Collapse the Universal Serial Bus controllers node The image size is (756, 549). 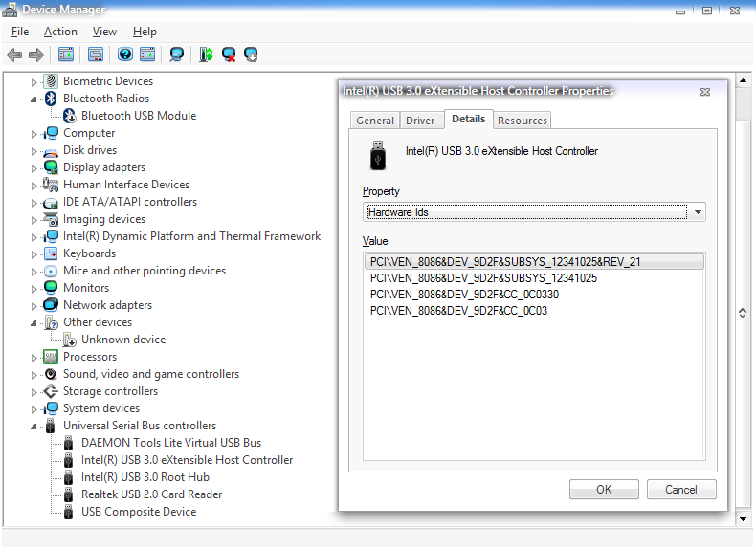(33, 427)
